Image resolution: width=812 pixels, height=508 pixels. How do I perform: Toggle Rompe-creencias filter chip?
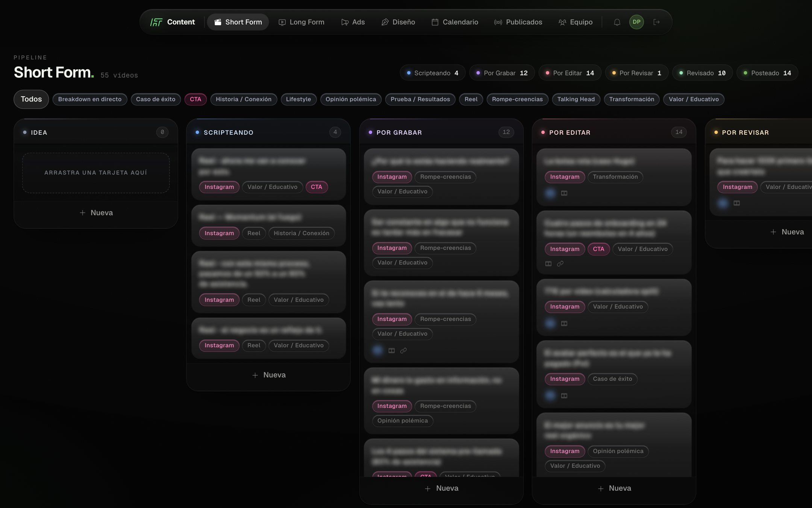(x=517, y=99)
